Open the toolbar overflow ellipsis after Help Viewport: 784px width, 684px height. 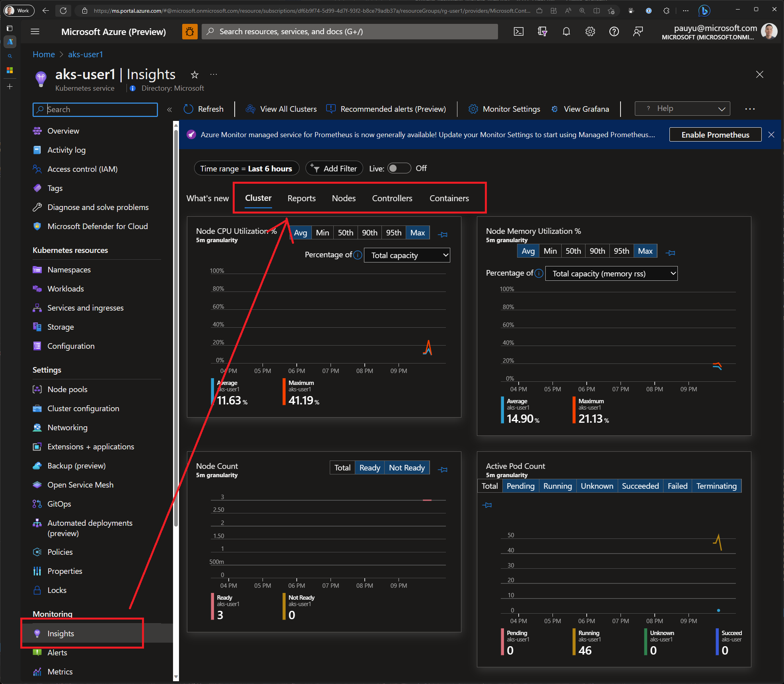pos(750,109)
